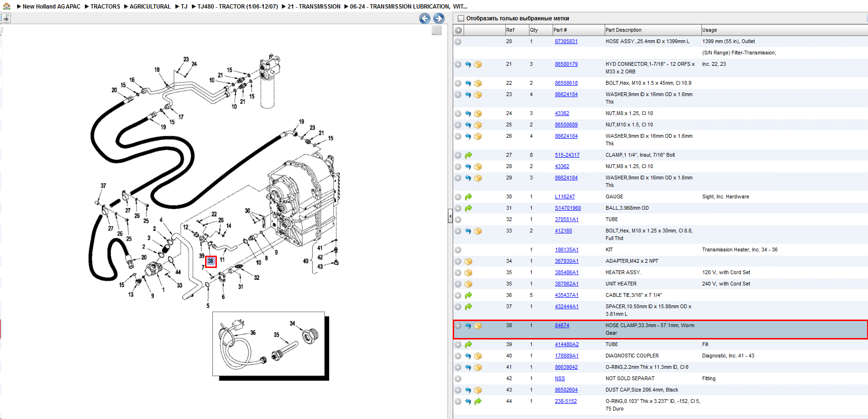Toggle the round selector for ref 38 HOSE CLAMP row
Image resolution: width=868 pixels, height=419 pixels.
458,326
